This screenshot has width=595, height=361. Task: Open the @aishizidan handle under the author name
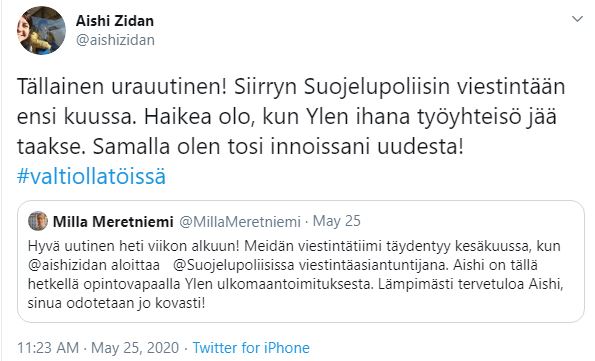point(115,40)
